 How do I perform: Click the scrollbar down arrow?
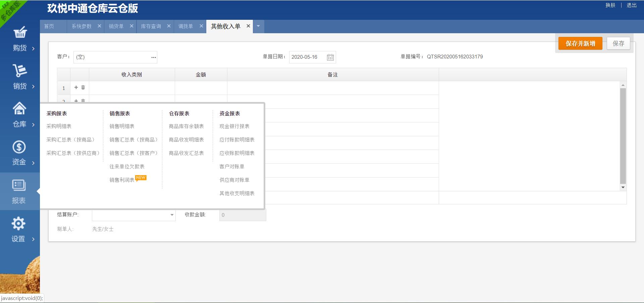click(623, 187)
